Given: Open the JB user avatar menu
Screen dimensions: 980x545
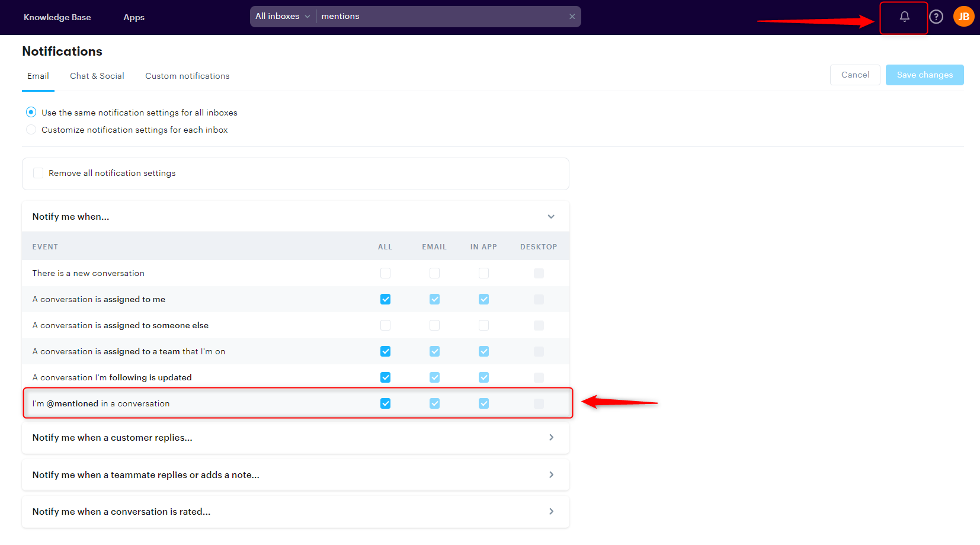Looking at the screenshot, I should pyautogui.click(x=964, y=17).
